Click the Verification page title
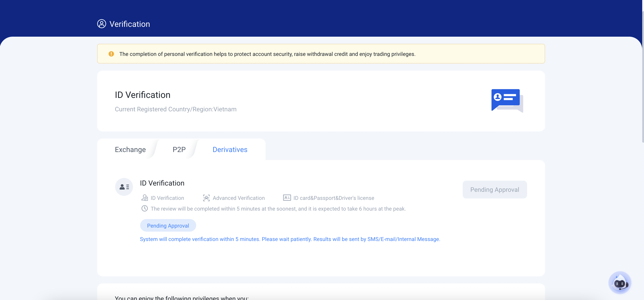The height and width of the screenshot is (300, 644). (129, 24)
